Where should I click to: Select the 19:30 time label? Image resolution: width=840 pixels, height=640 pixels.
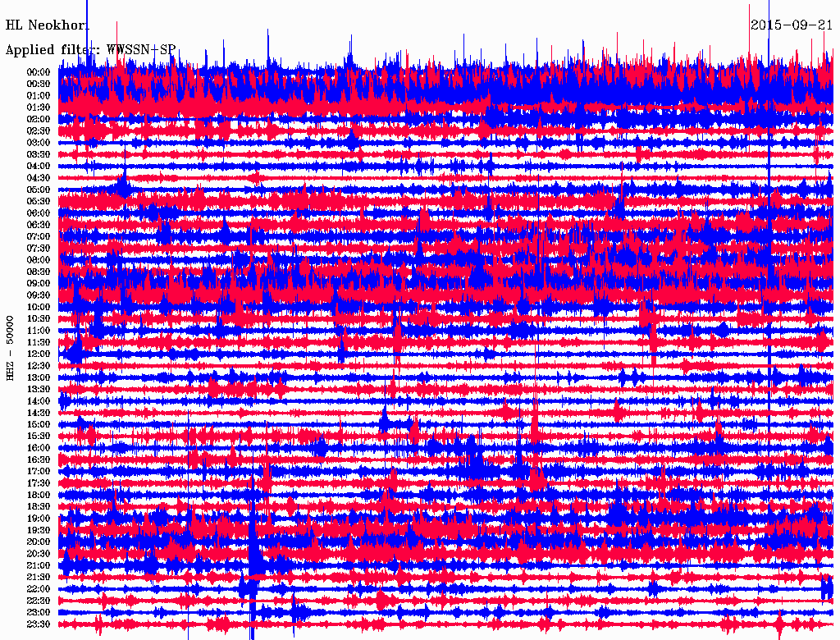point(39,530)
